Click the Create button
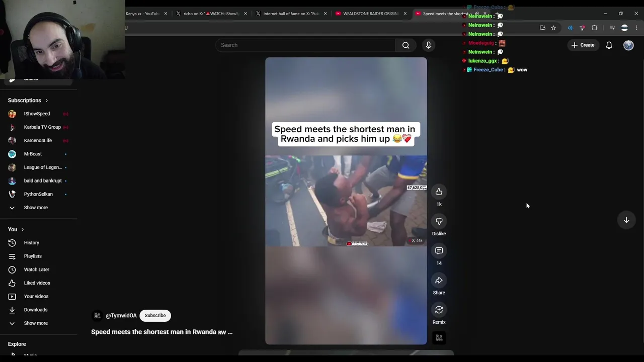The height and width of the screenshot is (362, 644). 583,45
